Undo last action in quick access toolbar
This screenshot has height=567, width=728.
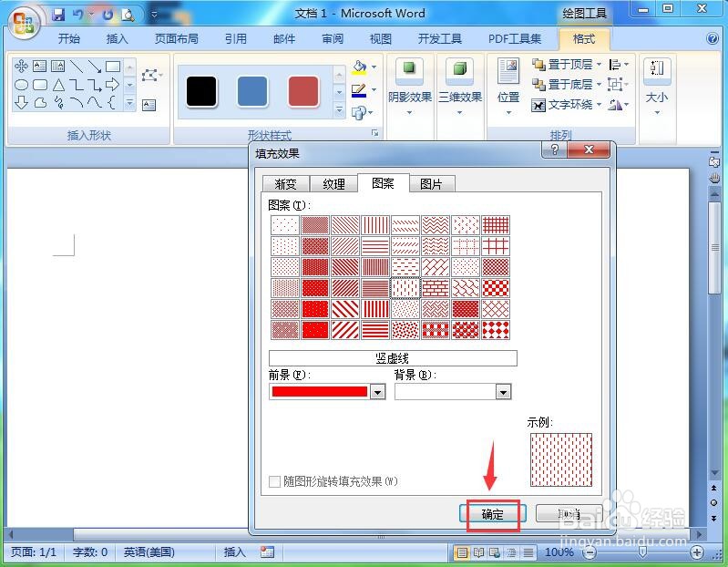(77, 15)
